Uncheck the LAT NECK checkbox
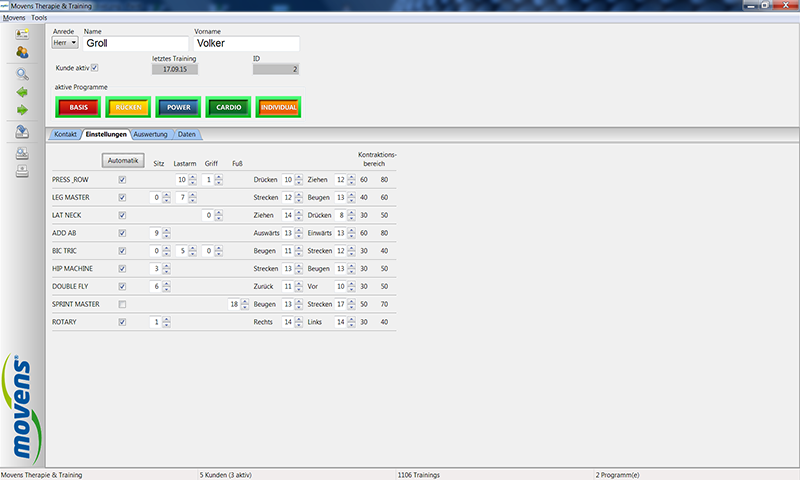 (x=123, y=215)
